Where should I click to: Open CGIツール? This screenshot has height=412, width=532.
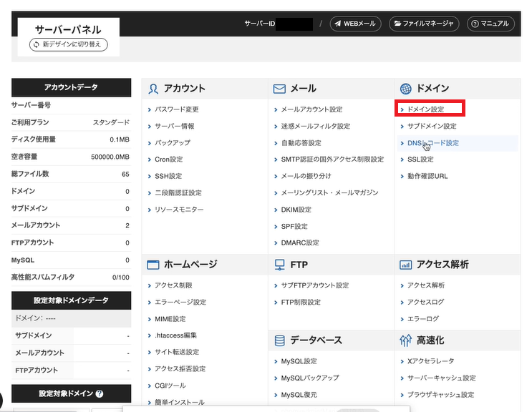tap(170, 386)
